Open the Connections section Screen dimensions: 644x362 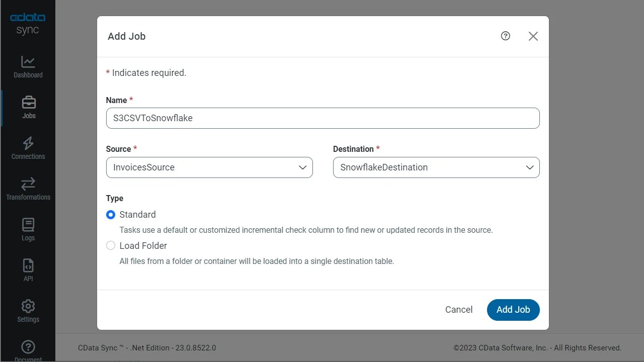[28, 147]
